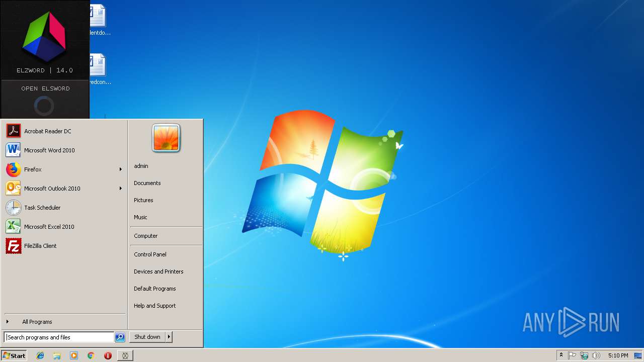The width and height of the screenshot is (644, 362).
Task: Switch to the Elzword taskbar button
Action: pyautogui.click(x=125, y=355)
